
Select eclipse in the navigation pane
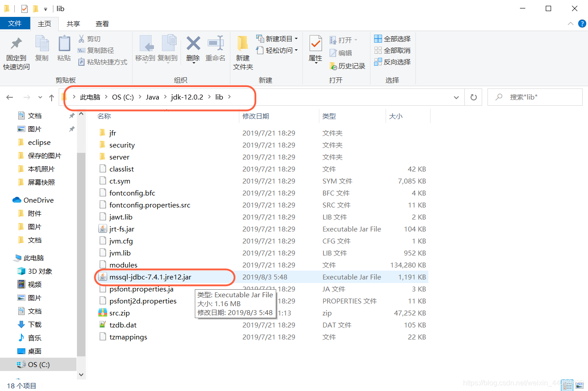pyautogui.click(x=39, y=143)
